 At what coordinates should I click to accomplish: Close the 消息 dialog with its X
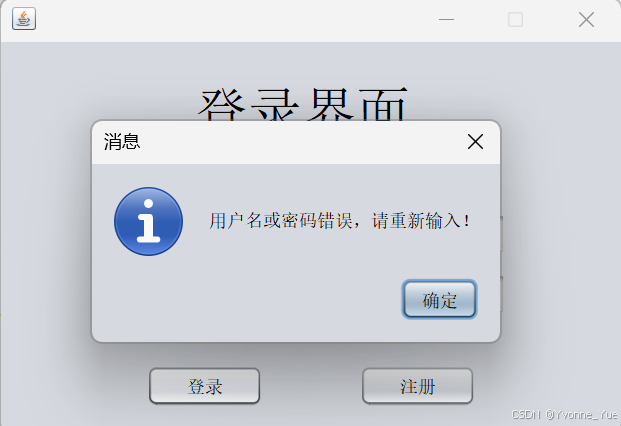(x=475, y=142)
